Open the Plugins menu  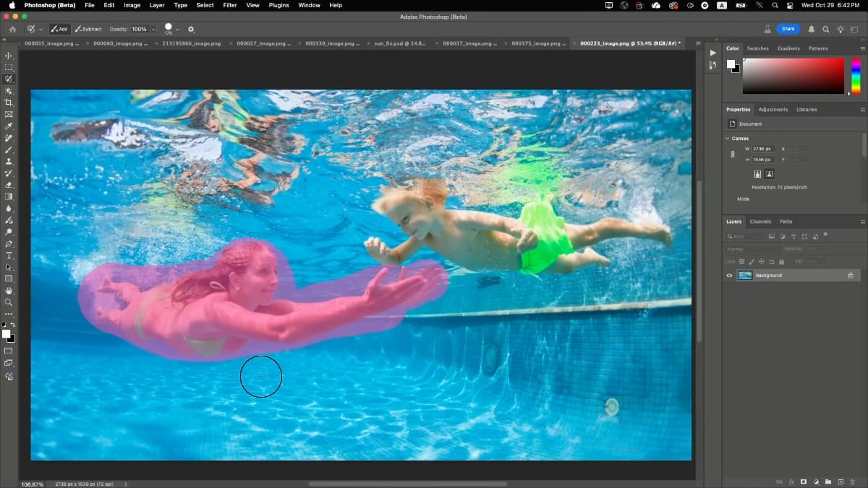click(x=278, y=5)
